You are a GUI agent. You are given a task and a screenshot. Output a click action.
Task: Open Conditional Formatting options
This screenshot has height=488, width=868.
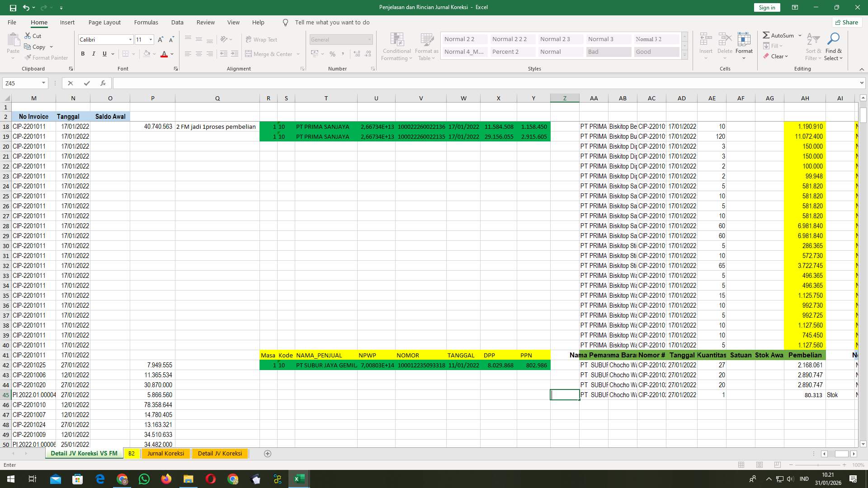click(396, 47)
